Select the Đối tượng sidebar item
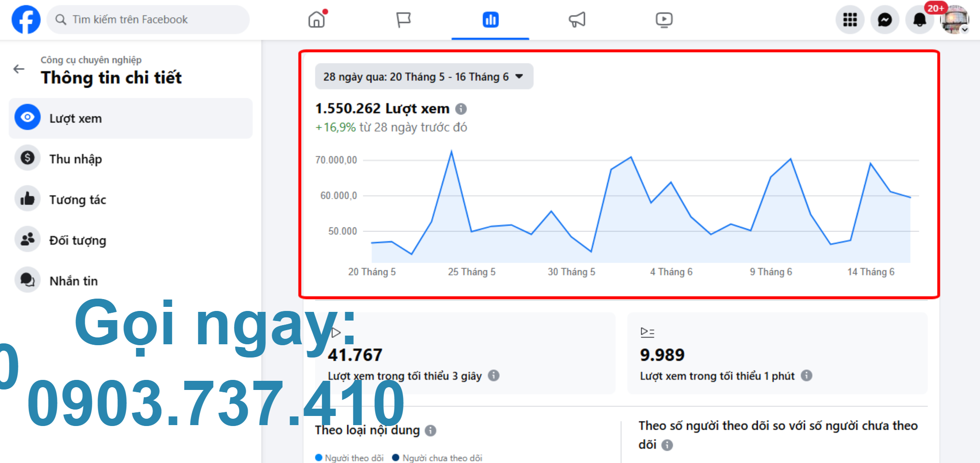Viewport: 980px width, 463px height. (x=78, y=240)
